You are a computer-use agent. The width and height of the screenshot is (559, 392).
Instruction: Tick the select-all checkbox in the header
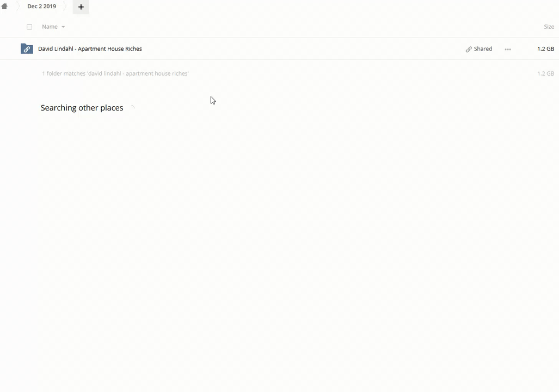[x=29, y=27]
